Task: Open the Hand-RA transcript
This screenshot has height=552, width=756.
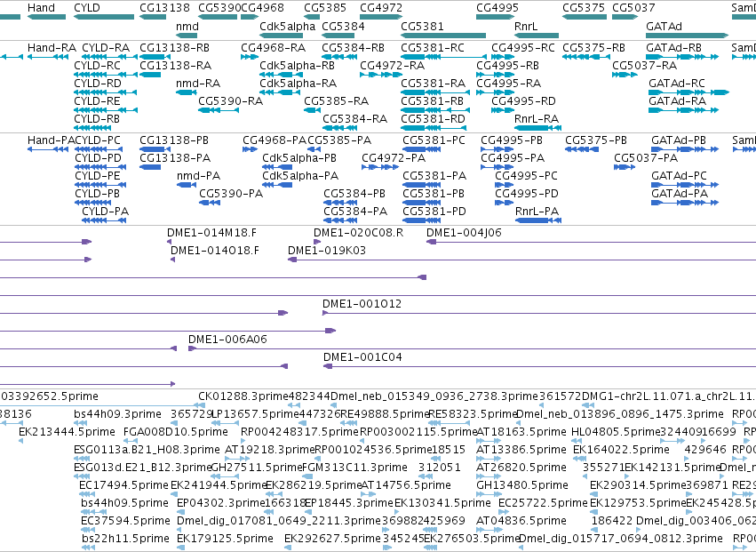Action: pos(48,57)
